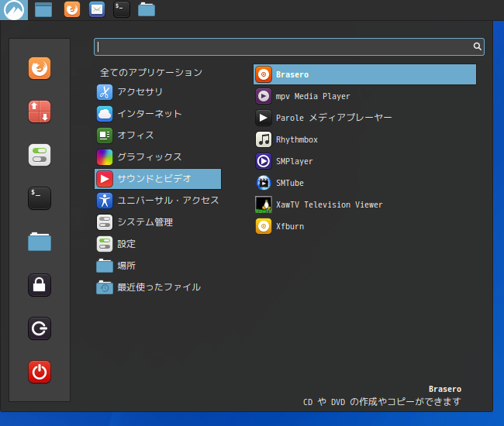Open settings toggle icon in favorites sidebar
504x426 pixels.
tap(40, 155)
